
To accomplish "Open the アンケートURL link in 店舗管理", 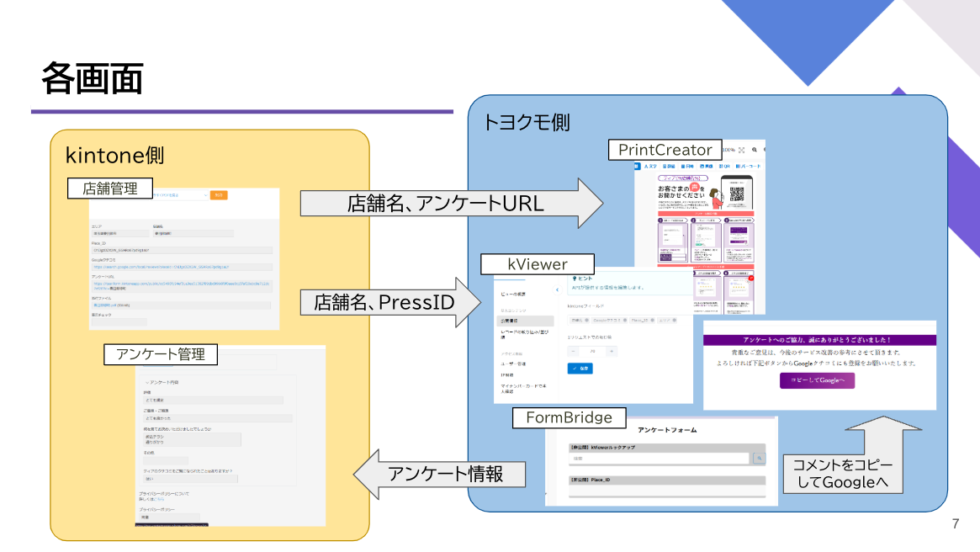I will [x=181, y=286].
